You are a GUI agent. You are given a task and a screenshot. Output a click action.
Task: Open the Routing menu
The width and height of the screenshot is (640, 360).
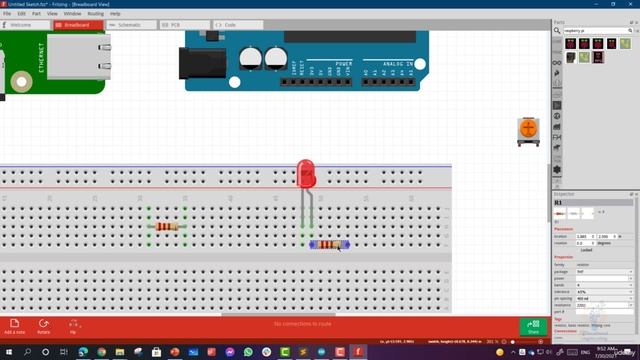96,13
